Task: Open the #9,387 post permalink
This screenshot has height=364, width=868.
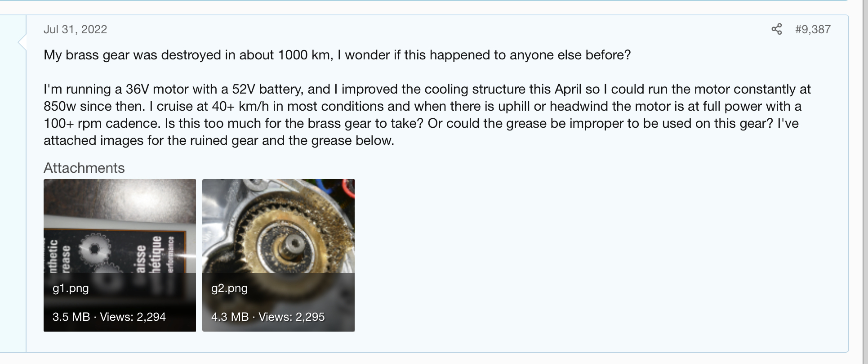Action: point(813,29)
